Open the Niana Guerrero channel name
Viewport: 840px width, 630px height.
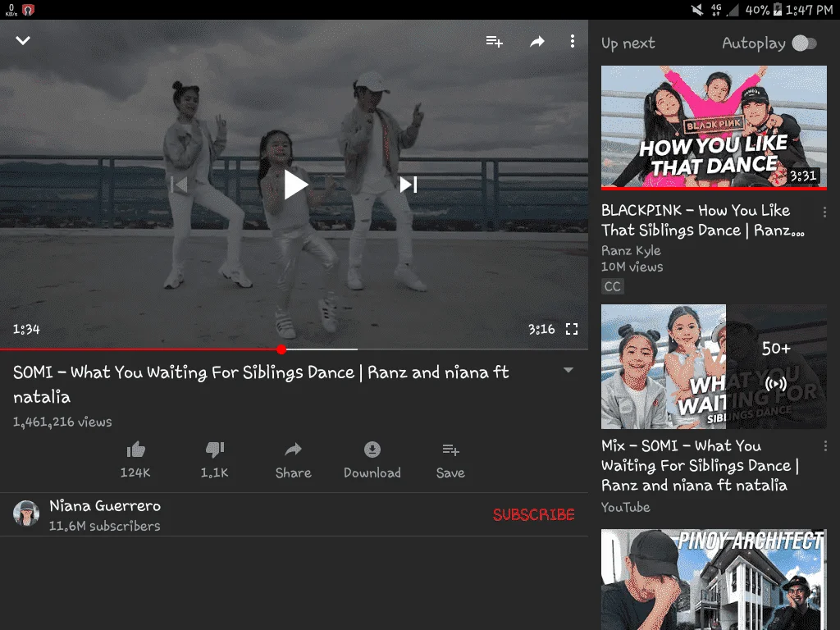[105, 505]
